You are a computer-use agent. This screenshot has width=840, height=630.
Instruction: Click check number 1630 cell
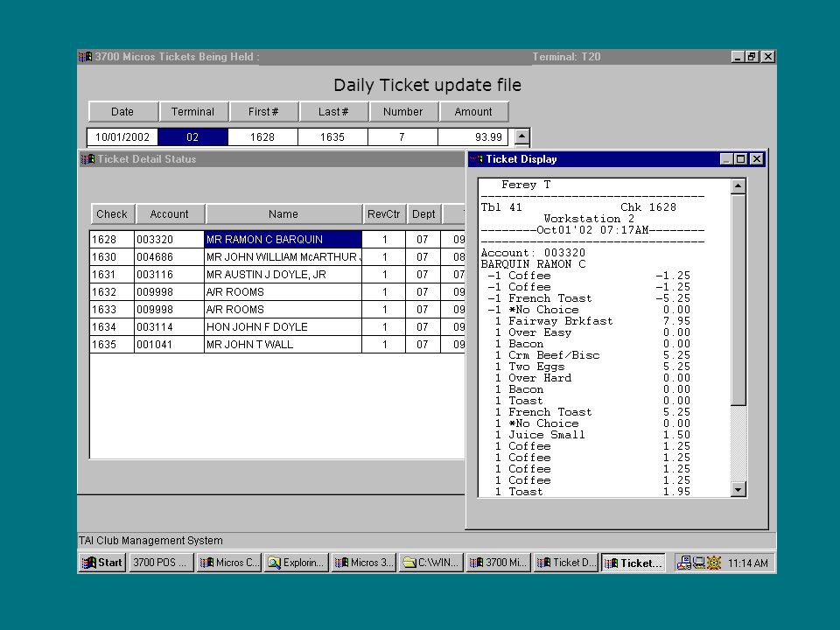click(x=112, y=257)
